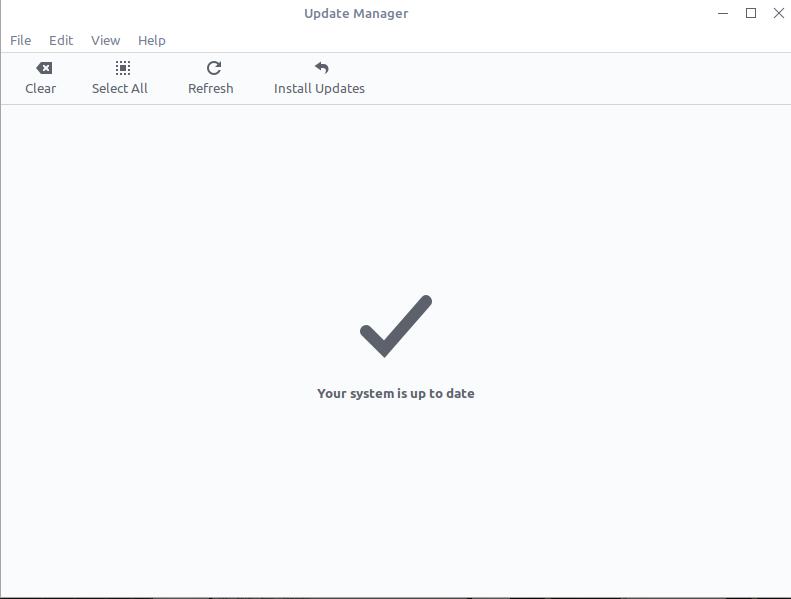Click the large checkmark status icon
This screenshot has width=791, height=599.
[395, 326]
